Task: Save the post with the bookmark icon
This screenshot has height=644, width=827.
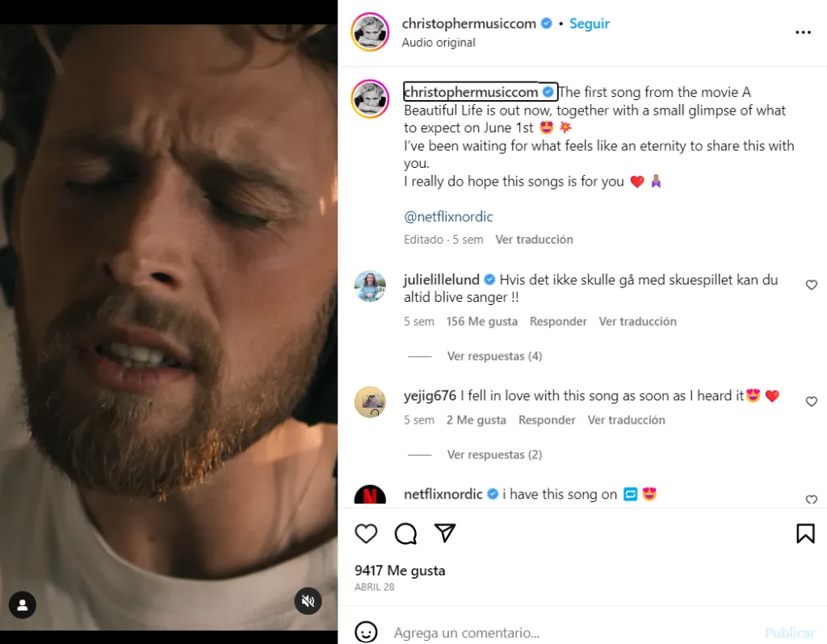Action: click(805, 533)
